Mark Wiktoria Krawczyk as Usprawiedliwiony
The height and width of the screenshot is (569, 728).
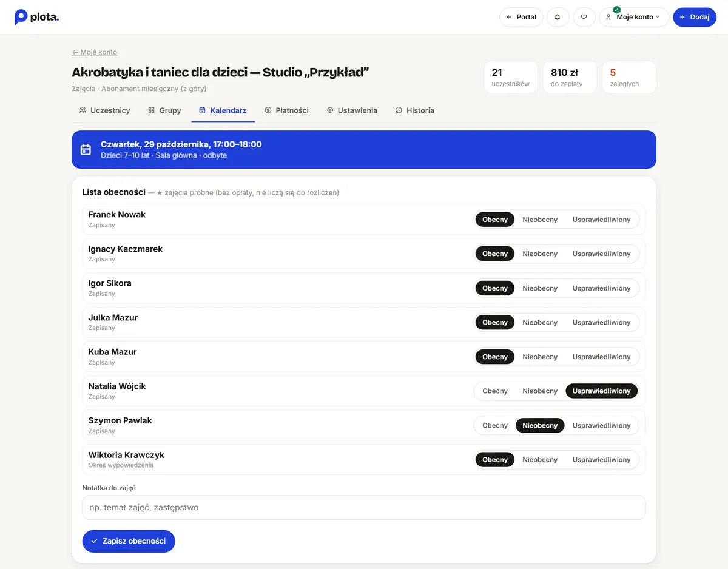(601, 460)
